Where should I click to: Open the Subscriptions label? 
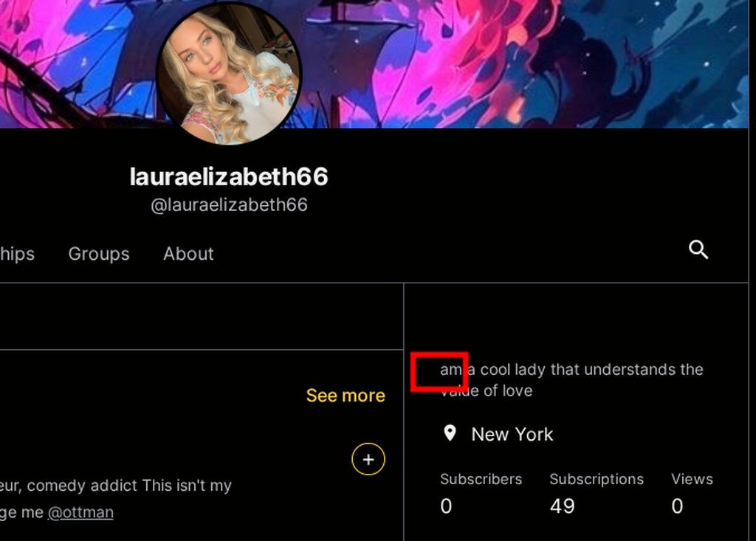[x=597, y=479]
